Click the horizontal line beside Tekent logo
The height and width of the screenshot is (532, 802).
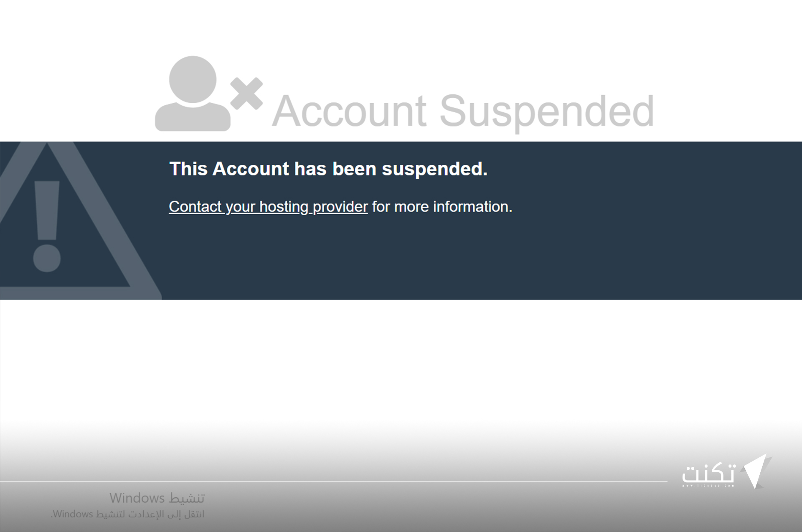334,481
